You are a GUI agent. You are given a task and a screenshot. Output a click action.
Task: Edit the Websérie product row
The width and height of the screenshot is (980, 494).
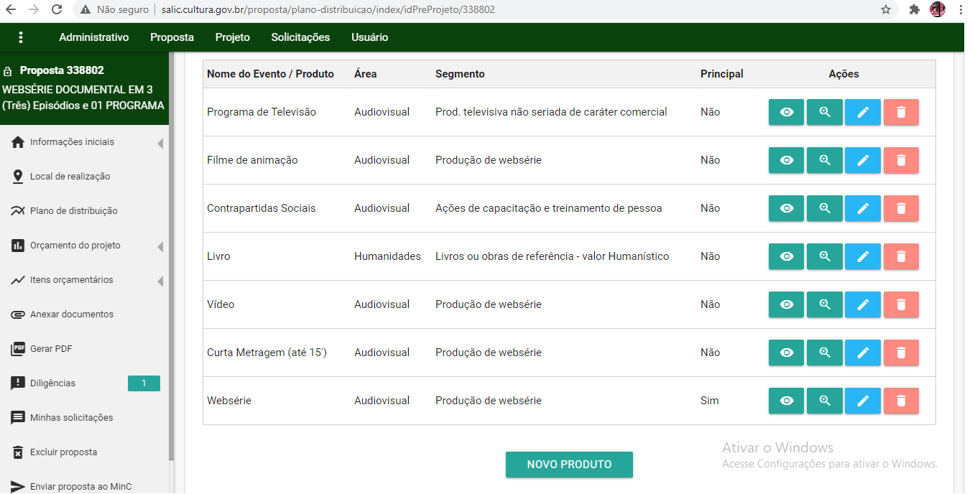863,401
